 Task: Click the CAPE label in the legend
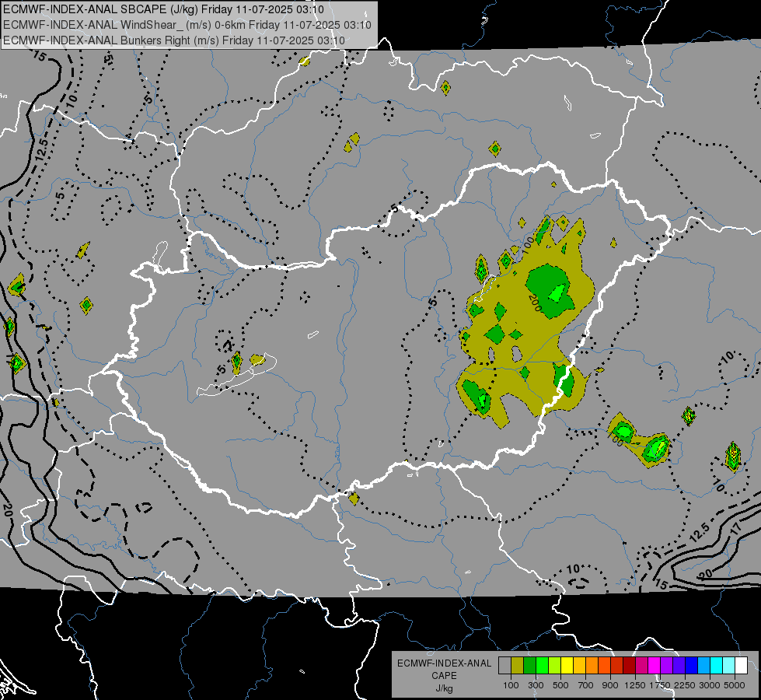(444, 675)
